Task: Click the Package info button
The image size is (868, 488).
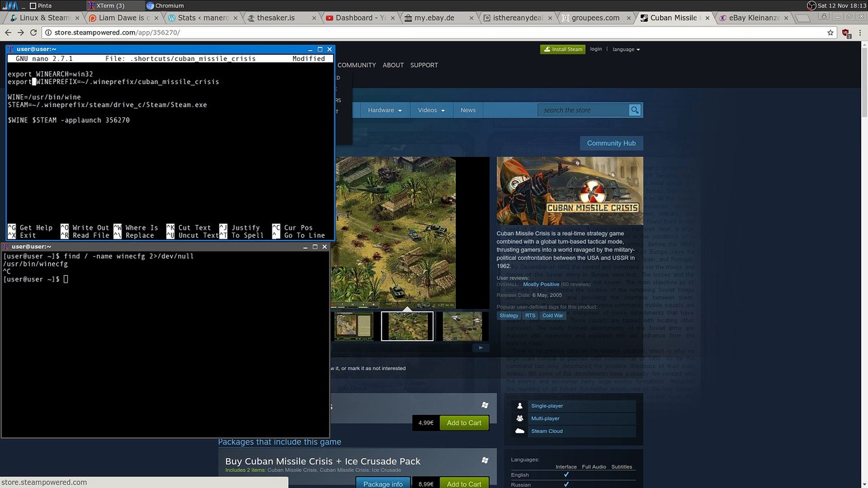Action: (383, 484)
